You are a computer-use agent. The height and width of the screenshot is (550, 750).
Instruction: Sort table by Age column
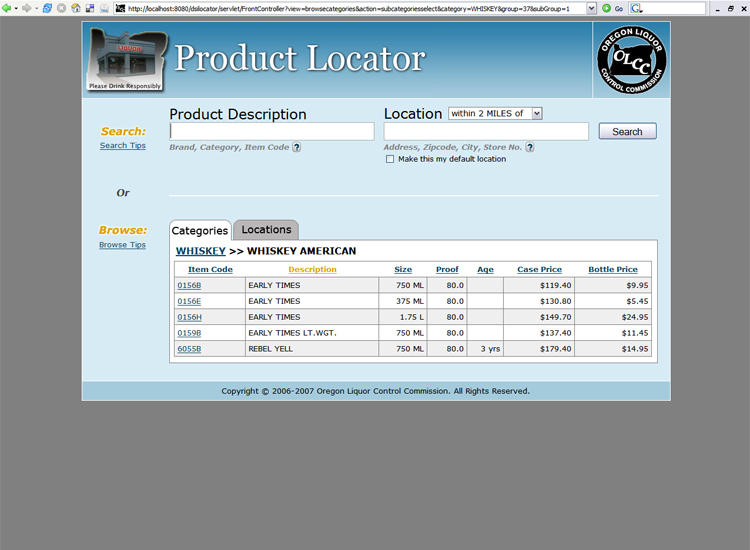point(485,269)
